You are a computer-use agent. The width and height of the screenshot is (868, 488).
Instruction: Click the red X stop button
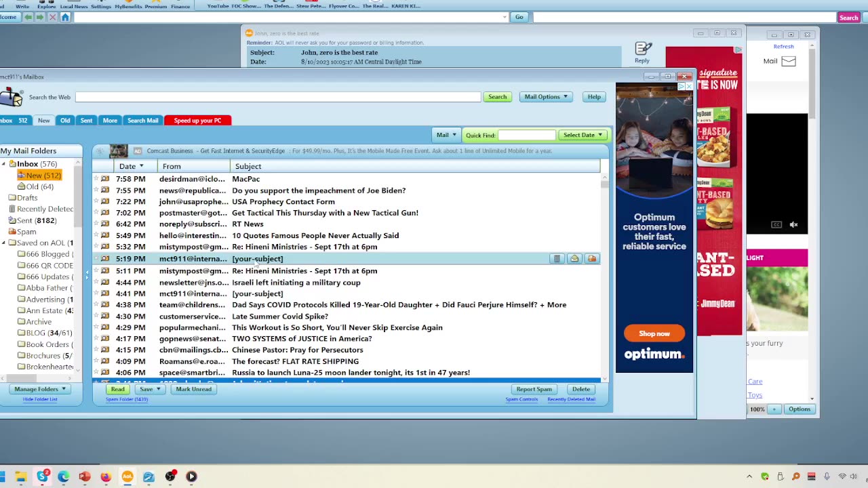(52, 17)
